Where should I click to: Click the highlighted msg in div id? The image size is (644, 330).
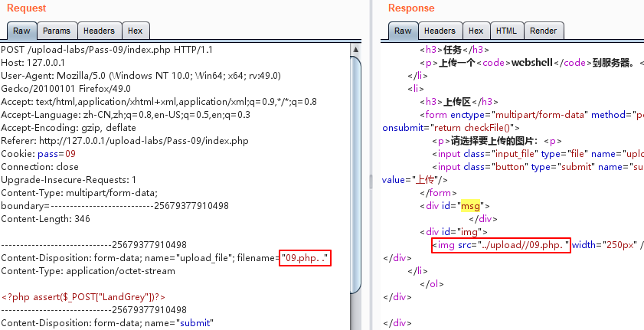pos(470,206)
